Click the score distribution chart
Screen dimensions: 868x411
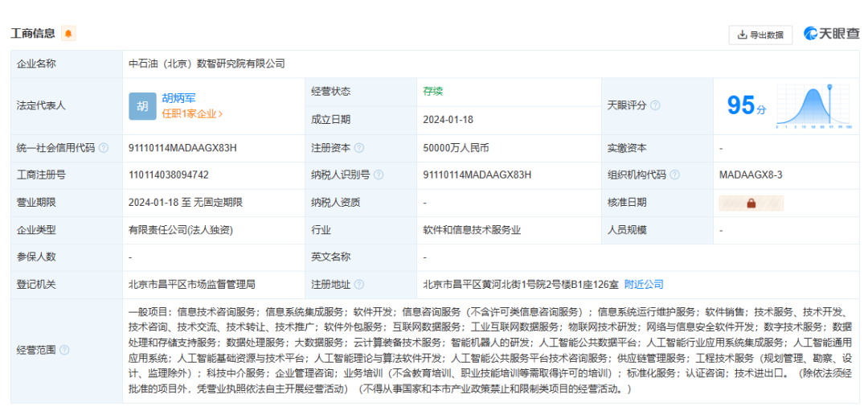point(813,106)
